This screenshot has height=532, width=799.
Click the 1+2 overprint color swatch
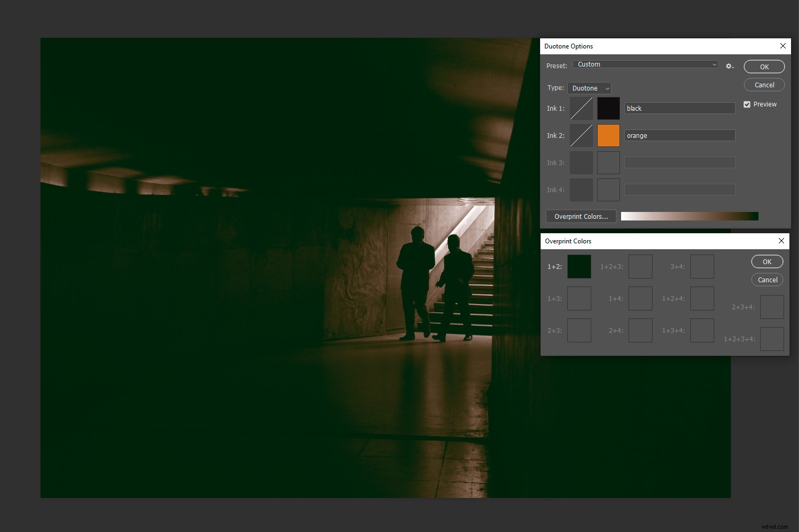pos(579,266)
